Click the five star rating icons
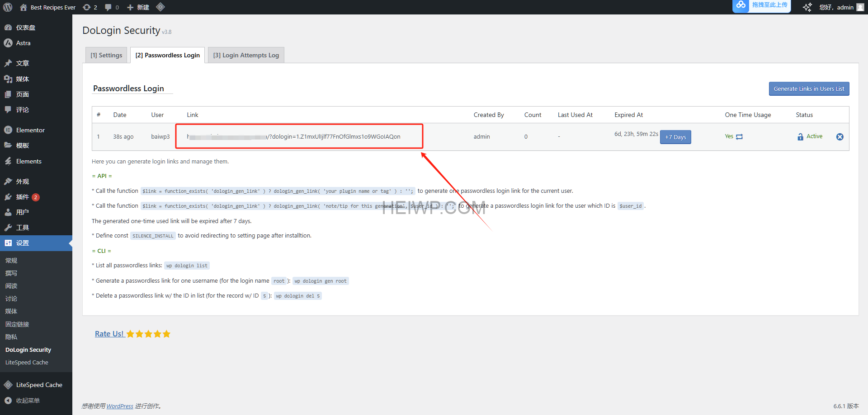Image resolution: width=868 pixels, height=415 pixels. coord(148,334)
